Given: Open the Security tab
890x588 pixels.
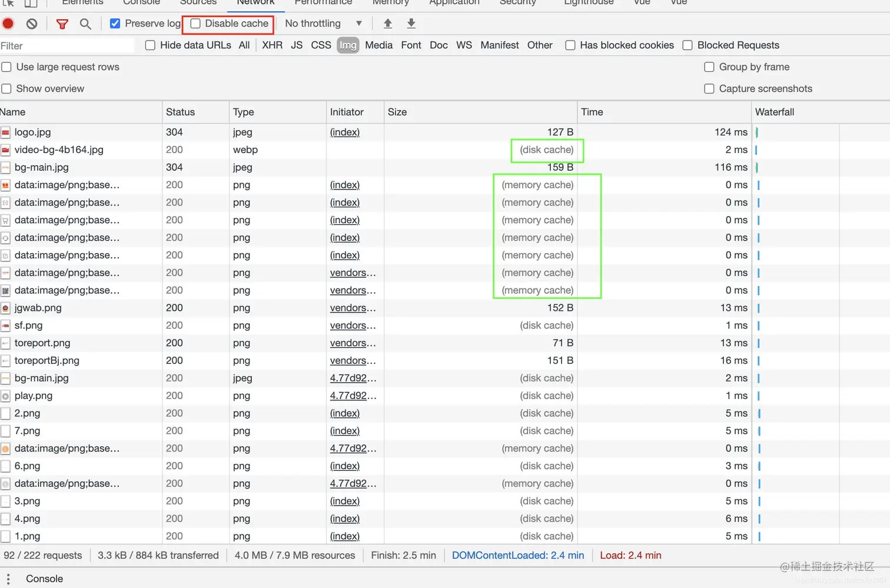Looking at the screenshot, I should [517, 3].
